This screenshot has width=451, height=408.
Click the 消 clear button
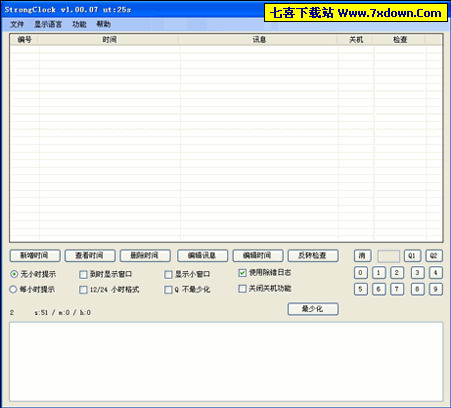coord(362,256)
